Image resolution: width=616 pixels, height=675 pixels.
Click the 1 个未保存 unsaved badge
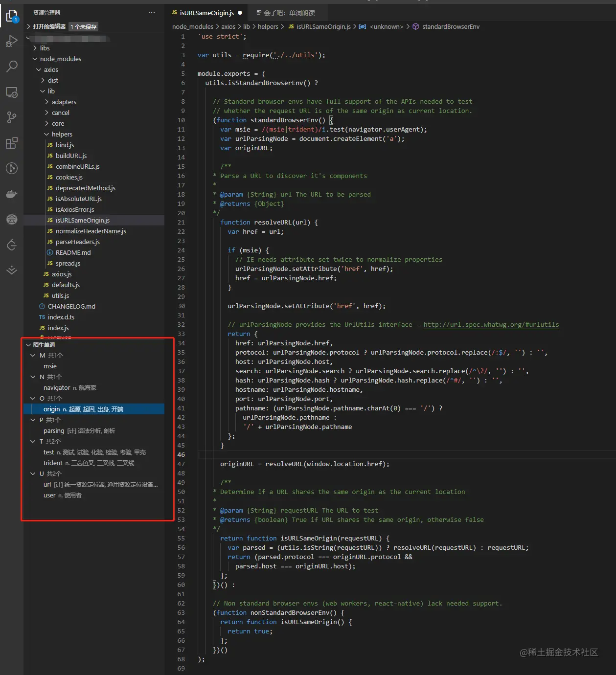tap(84, 27)
